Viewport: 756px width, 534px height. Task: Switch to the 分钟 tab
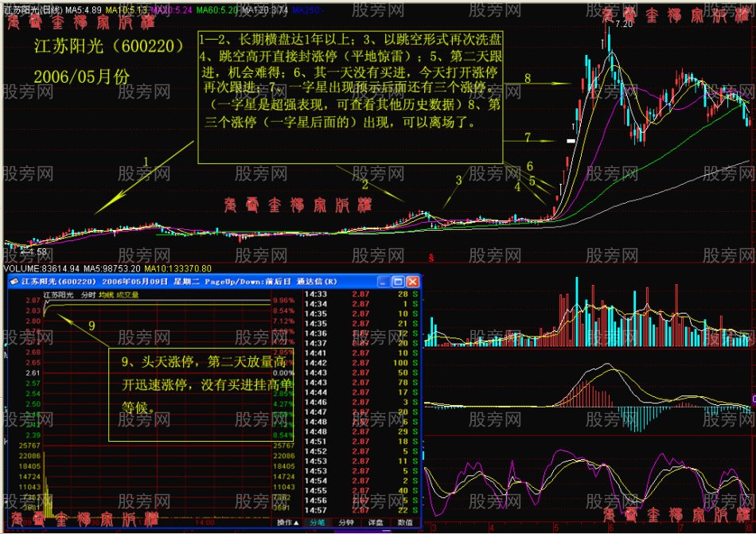coord(345,522)
